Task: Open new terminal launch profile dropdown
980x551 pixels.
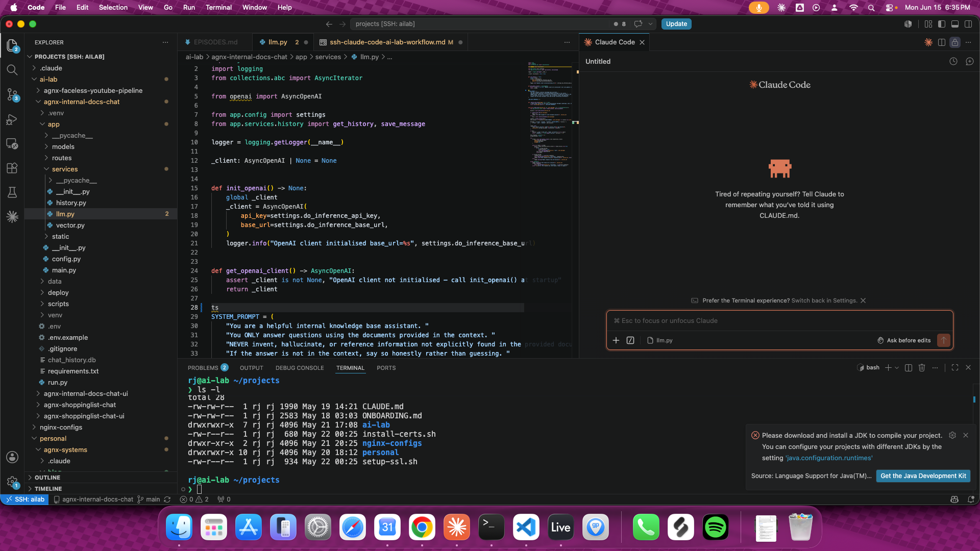Action: [897, 367]
